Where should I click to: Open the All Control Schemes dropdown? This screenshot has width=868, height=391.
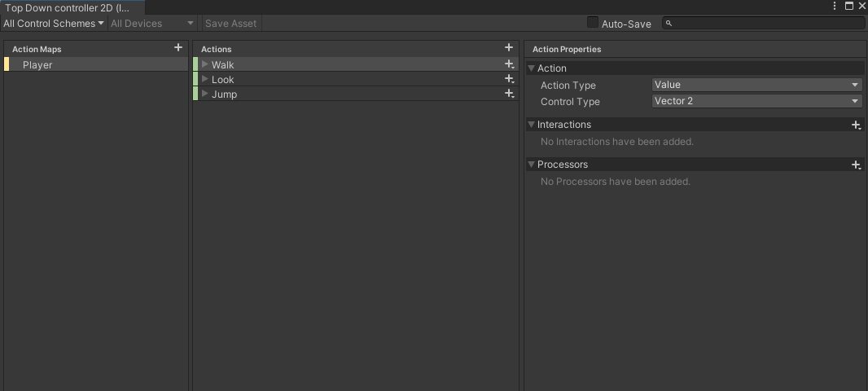[x=54, y=24]
